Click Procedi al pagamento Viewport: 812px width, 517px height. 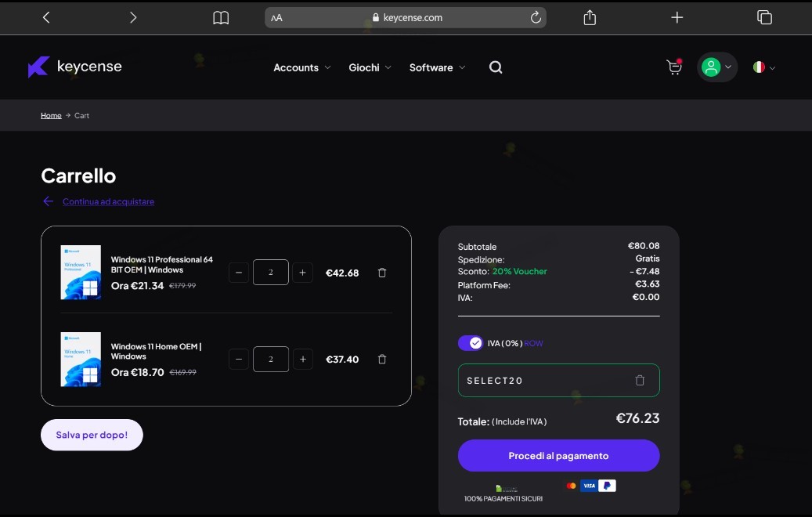559,455
